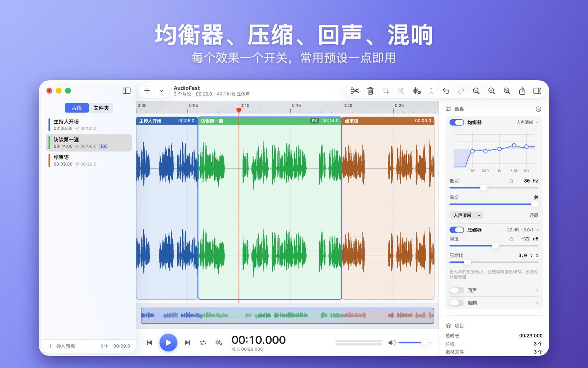Expand the 回声 settings chevron
The image size is (588, 368).
click(537, 290)
